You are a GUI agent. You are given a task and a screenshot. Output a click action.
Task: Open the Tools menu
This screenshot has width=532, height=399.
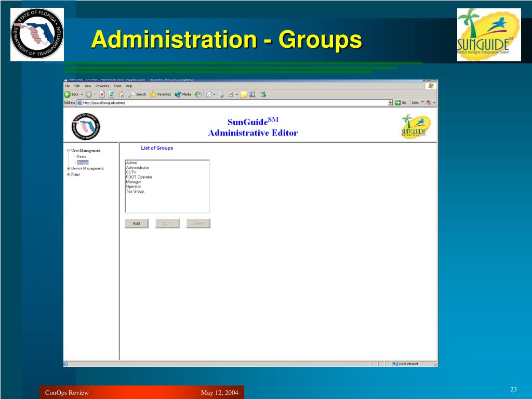click(117, 86)
